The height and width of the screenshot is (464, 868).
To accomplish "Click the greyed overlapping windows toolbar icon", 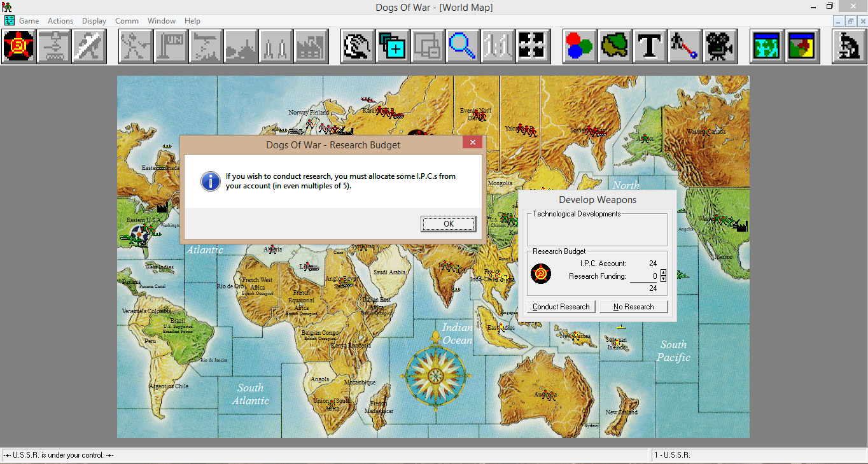I will [428, 46].
